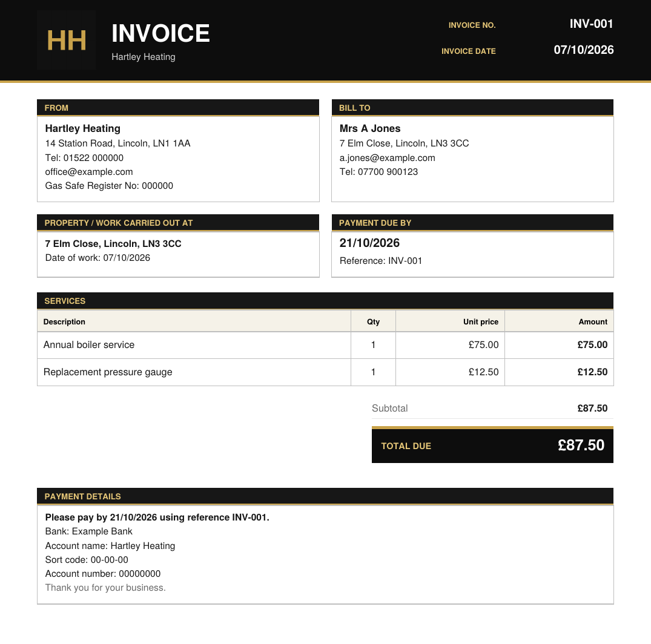The image size is (651, 644).
Task: Click the Qty column header
Action: pyautogui.click(x=373, y=321)
